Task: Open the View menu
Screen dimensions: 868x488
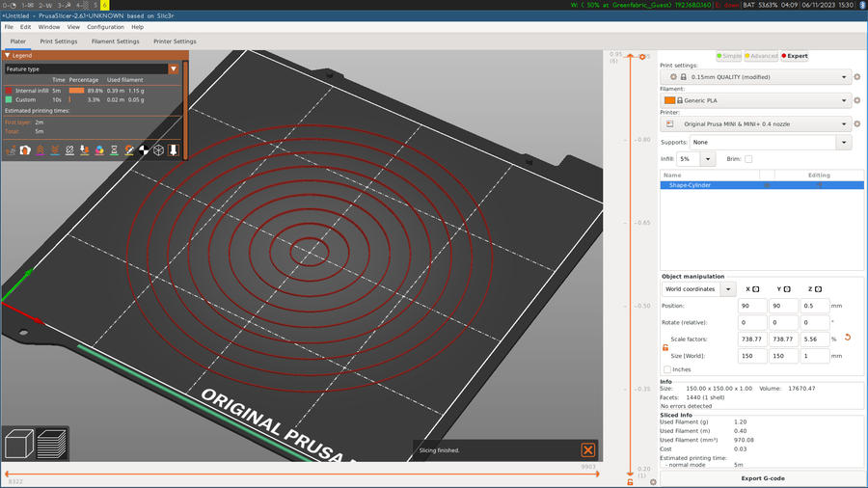Action: [73, 27]
